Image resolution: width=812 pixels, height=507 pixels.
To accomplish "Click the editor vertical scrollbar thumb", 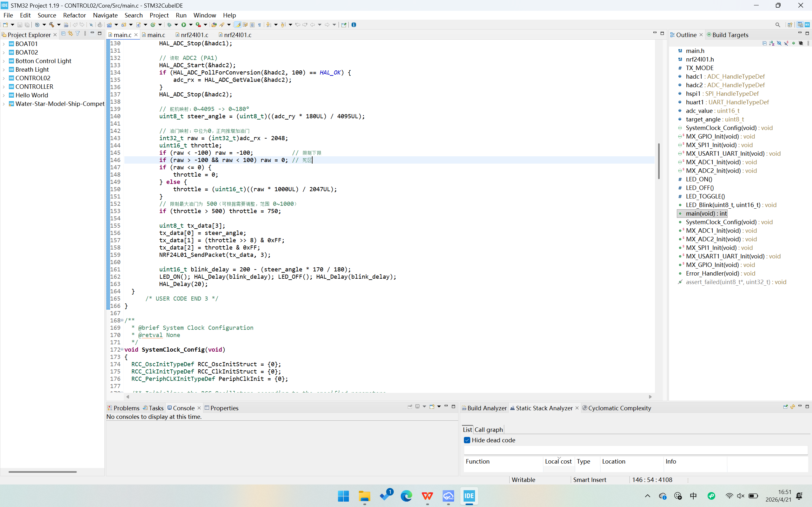I will [659, 161].
